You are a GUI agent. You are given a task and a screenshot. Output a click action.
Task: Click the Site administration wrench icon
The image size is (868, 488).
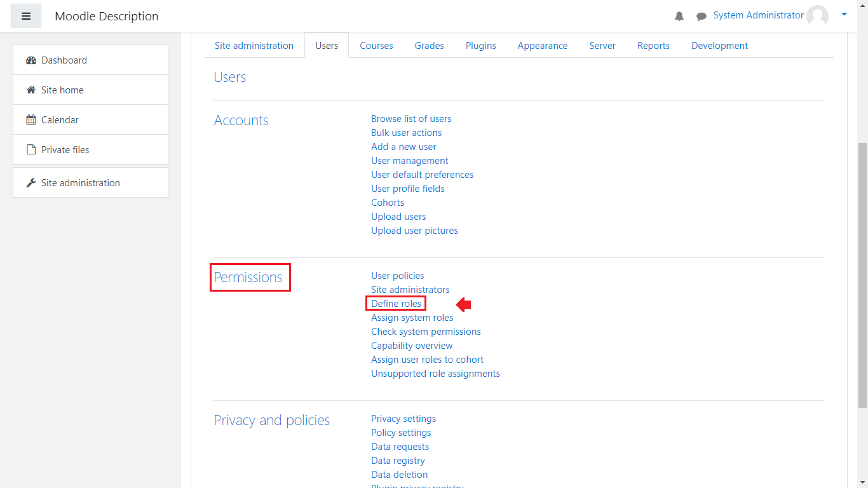click(31, 183)
